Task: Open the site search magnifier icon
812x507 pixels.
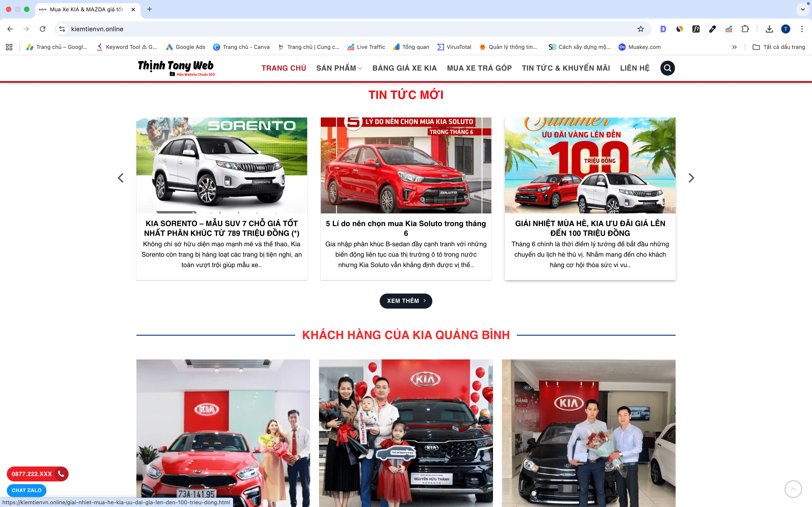Action: [667, 68]
